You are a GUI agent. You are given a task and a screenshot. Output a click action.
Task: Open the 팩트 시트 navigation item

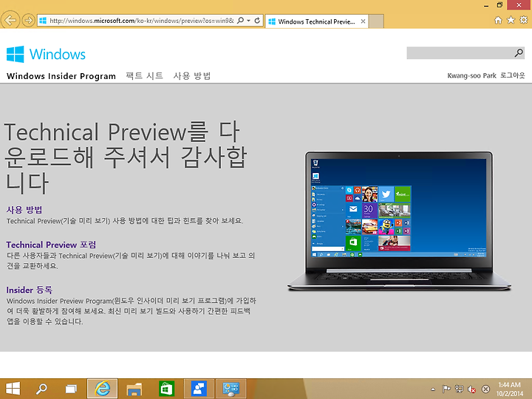(x=144, y=75)
